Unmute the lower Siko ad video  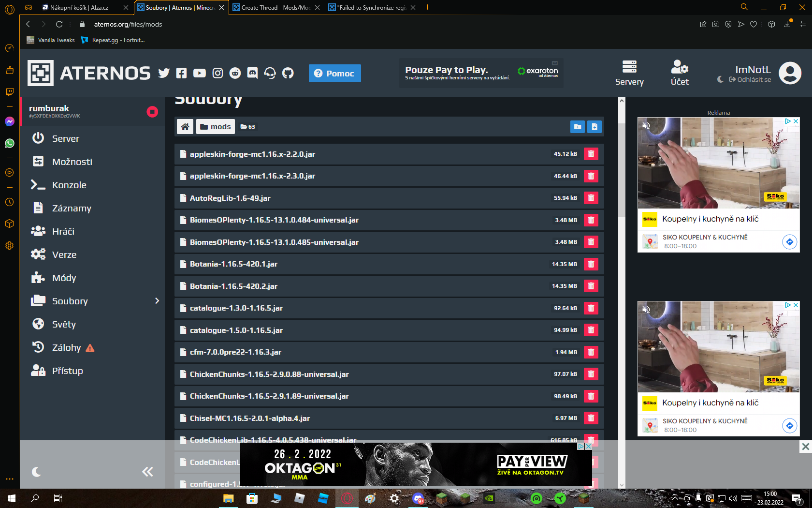646,310
